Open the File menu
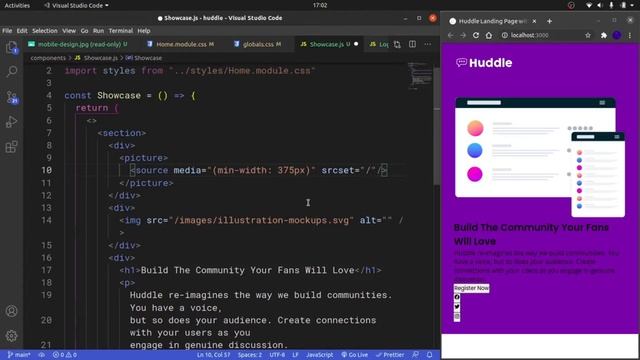 (7, 31)
